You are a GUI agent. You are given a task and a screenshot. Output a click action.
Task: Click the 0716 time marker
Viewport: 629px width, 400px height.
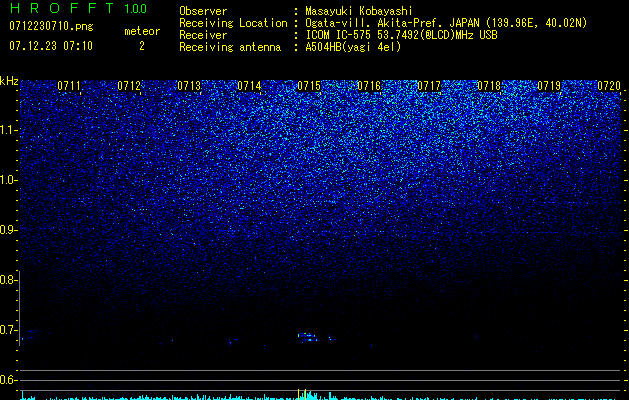[369, 86]
